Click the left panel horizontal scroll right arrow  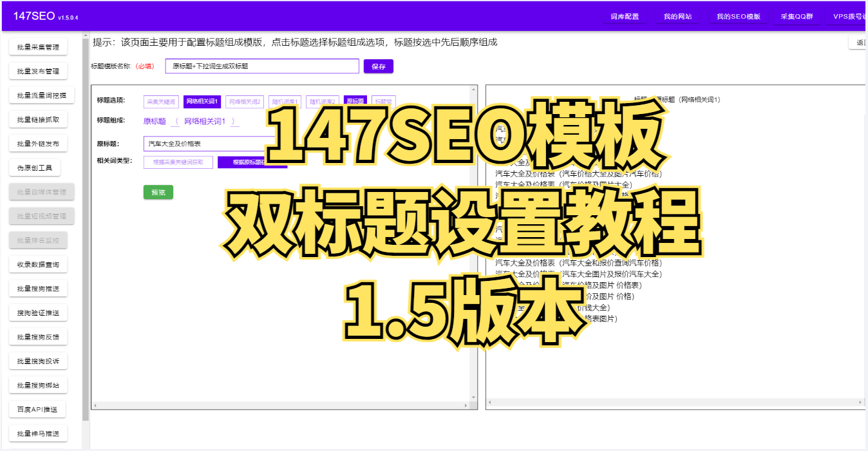point(467,405)
